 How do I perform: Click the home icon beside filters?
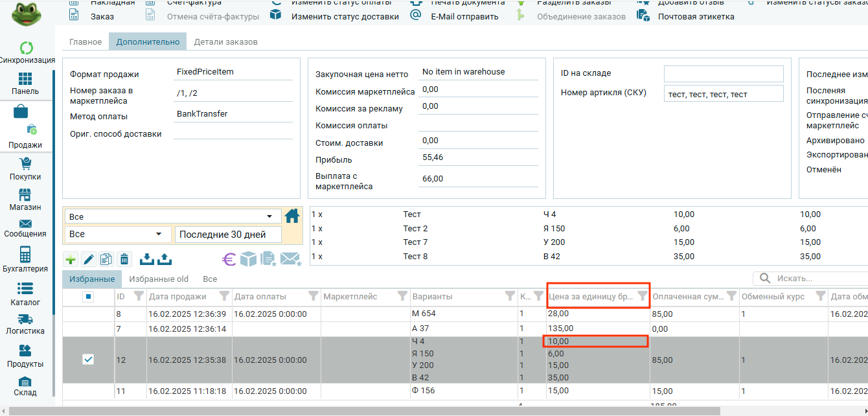292,216
